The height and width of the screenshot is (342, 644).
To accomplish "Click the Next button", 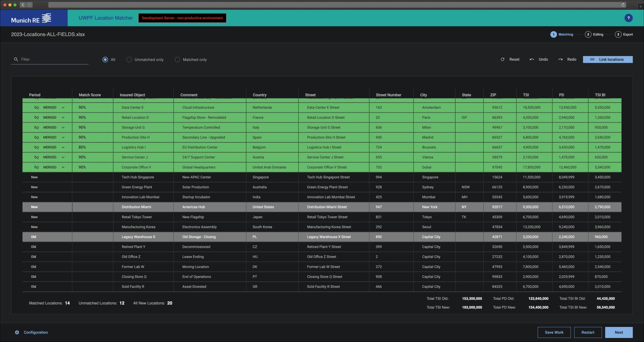I will [x=619, y=332].
